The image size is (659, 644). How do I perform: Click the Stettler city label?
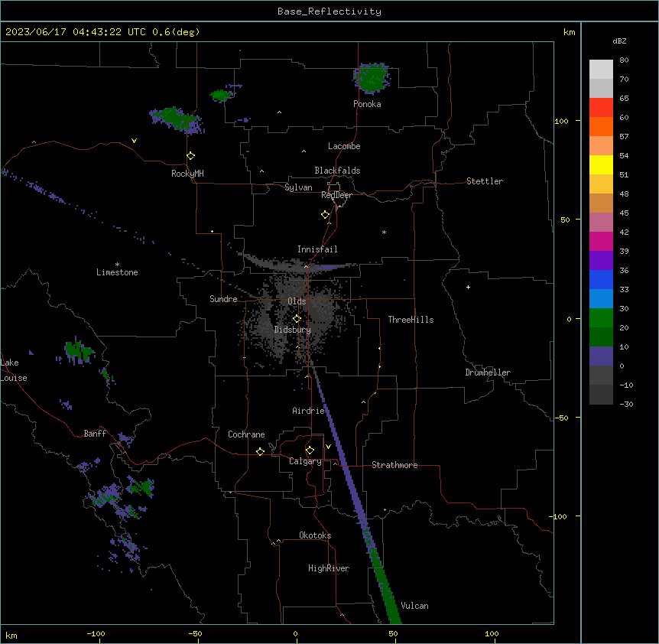(x=485, y=181)
